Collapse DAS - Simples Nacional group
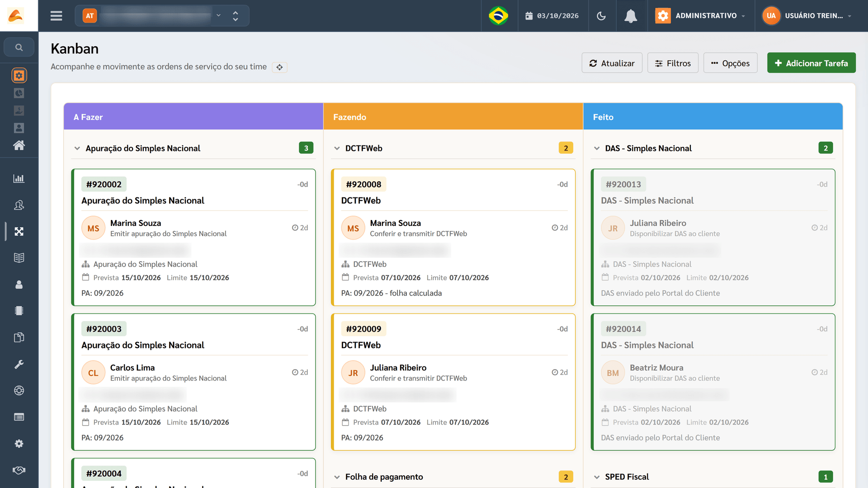The width and height of the screenshot is (868, 488). click(597, 148)
